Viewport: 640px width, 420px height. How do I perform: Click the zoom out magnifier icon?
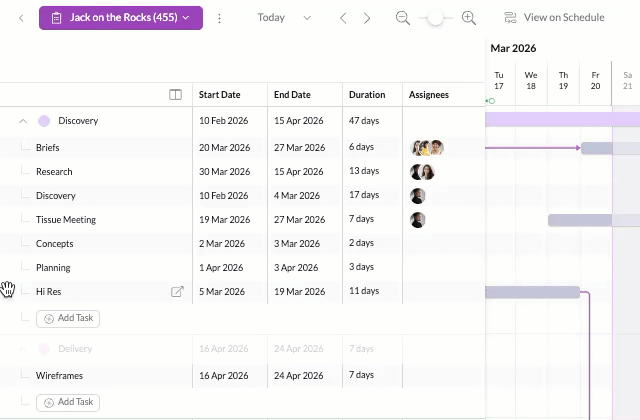[403, 18]
